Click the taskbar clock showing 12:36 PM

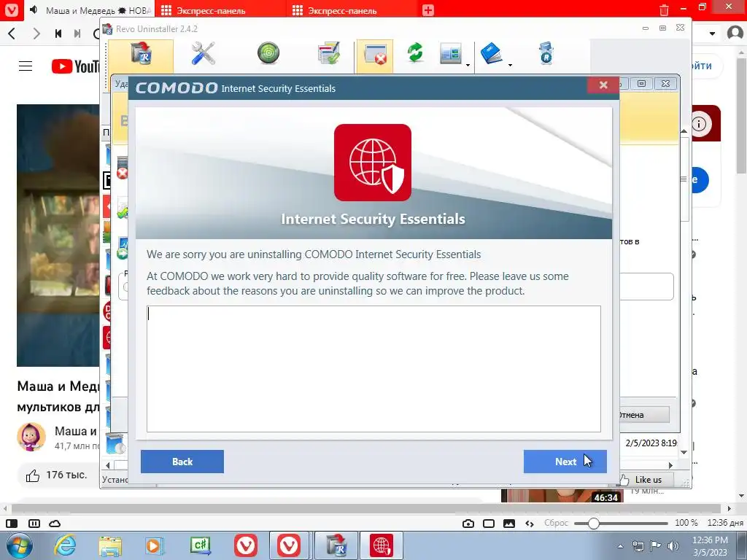click(710, 545)
